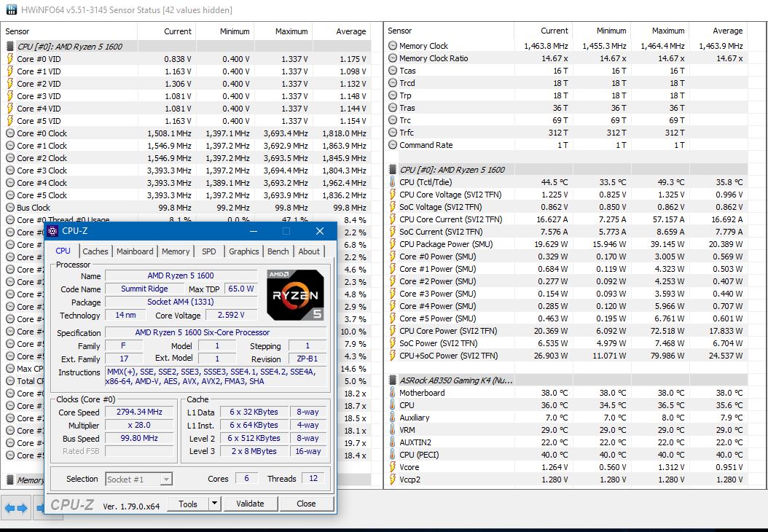
Task: Click the Name field showing AMD Ryzen 5 1600
Action: (x=181, y=275)
